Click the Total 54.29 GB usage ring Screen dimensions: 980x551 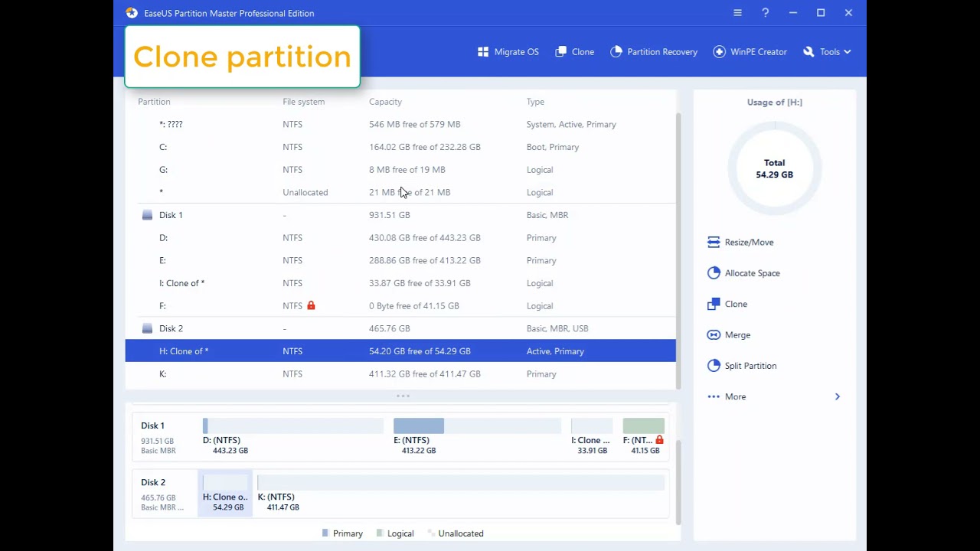tap(774, 168)
